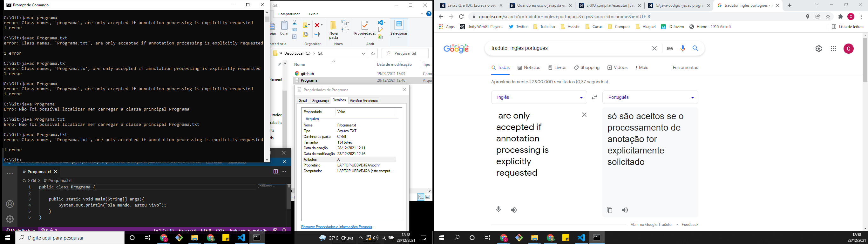Image resolution: width=868 pixels, height=244 pixels.
Task: Switch to Versões Anteriores tab
Action: pos(363,100)
